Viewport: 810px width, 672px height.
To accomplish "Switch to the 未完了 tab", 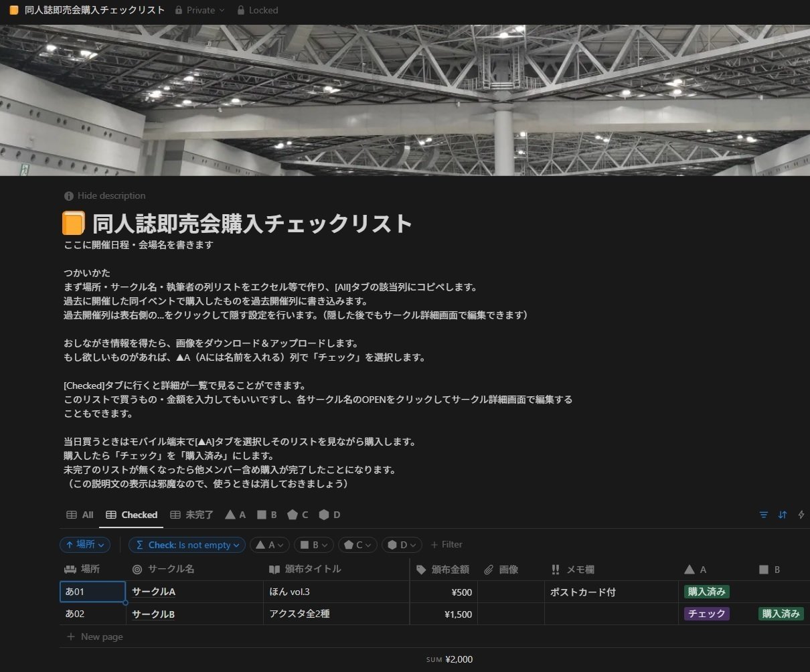I will pos(192,515).
